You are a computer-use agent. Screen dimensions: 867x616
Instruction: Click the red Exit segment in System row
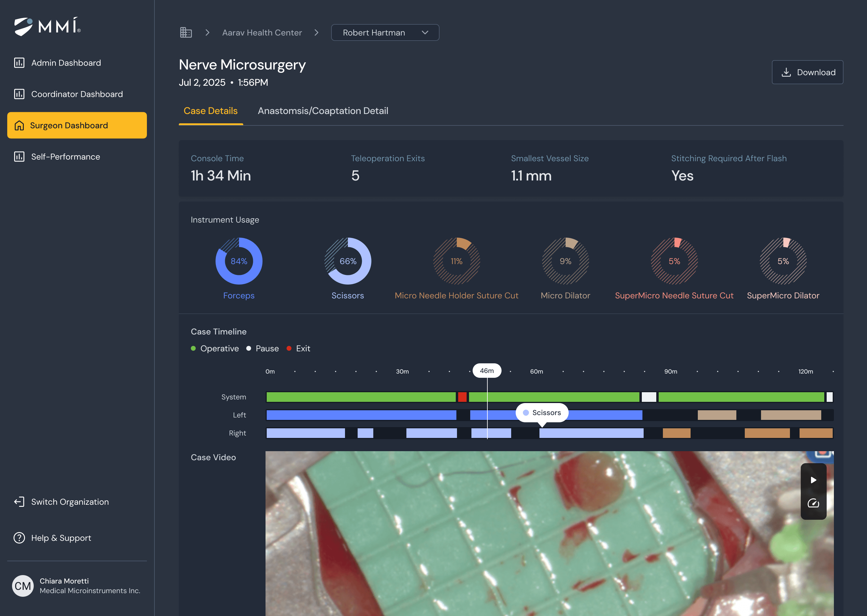pyautogui.click(x=462, y=397)
